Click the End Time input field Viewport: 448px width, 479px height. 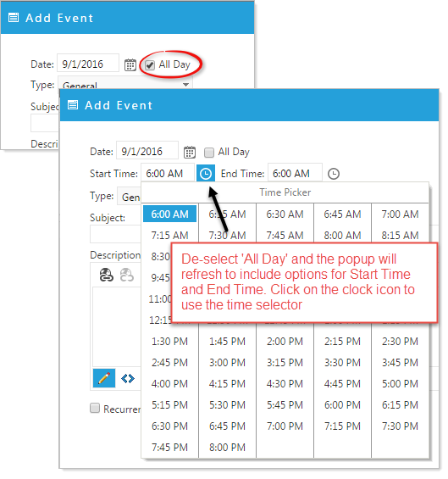click(295, 173)
